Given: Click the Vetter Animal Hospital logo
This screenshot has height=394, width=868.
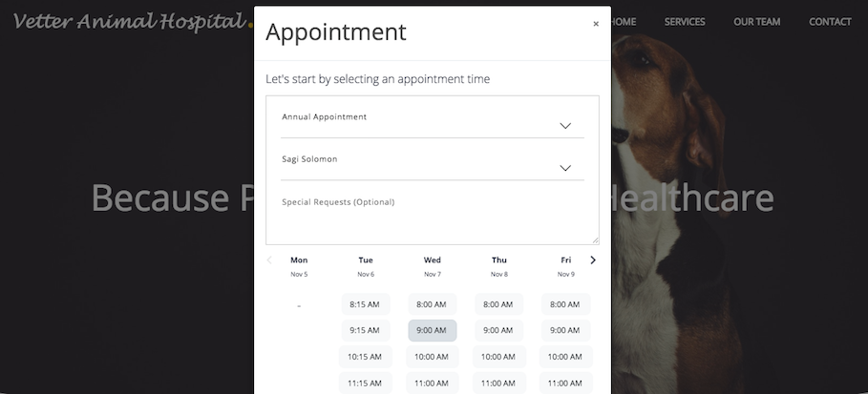Looking at the screenshot, I should pyautogui.click(x=129, y=21).
